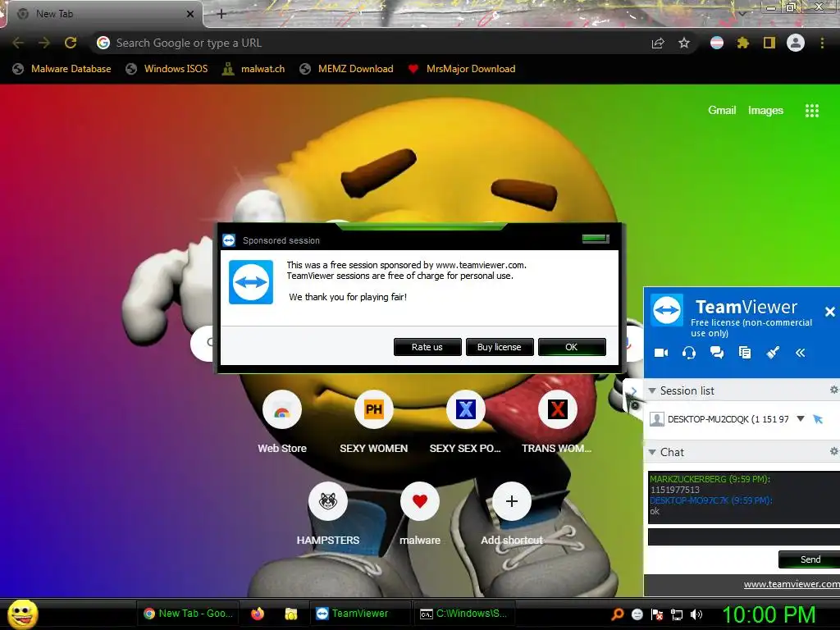
Task: Click the TeamViewer logo in the side panel header
Action: 667,309
